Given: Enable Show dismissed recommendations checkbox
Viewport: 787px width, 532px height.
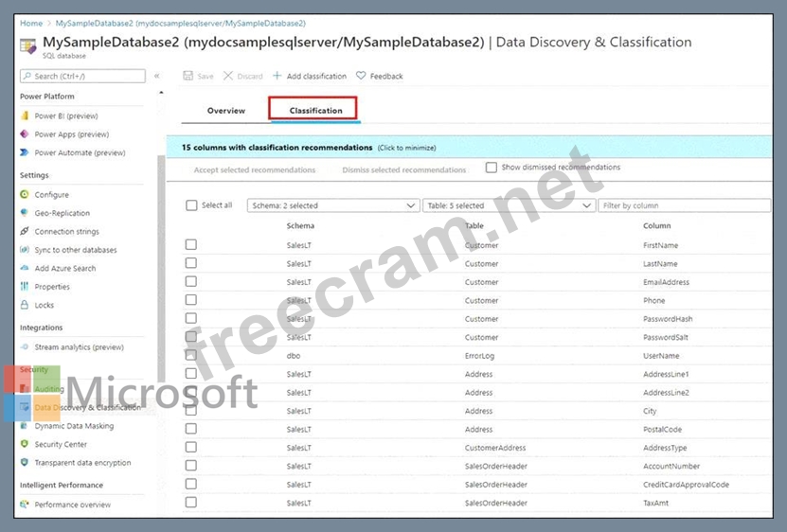Looking at the screenshot, I should (x=492, y=168).
